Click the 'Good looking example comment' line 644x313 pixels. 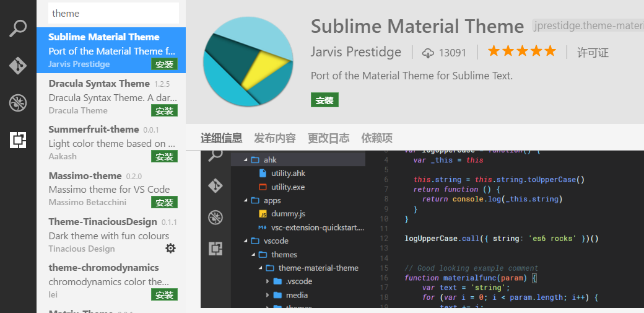click(x=471, y=268)
